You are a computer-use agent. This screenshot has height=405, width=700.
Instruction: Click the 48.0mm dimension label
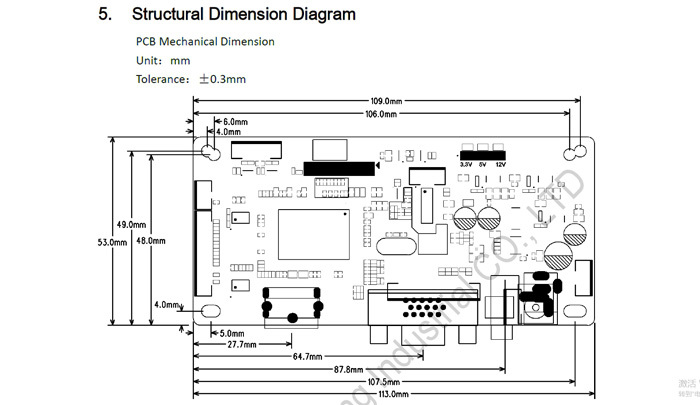click(x=151, y=241)
